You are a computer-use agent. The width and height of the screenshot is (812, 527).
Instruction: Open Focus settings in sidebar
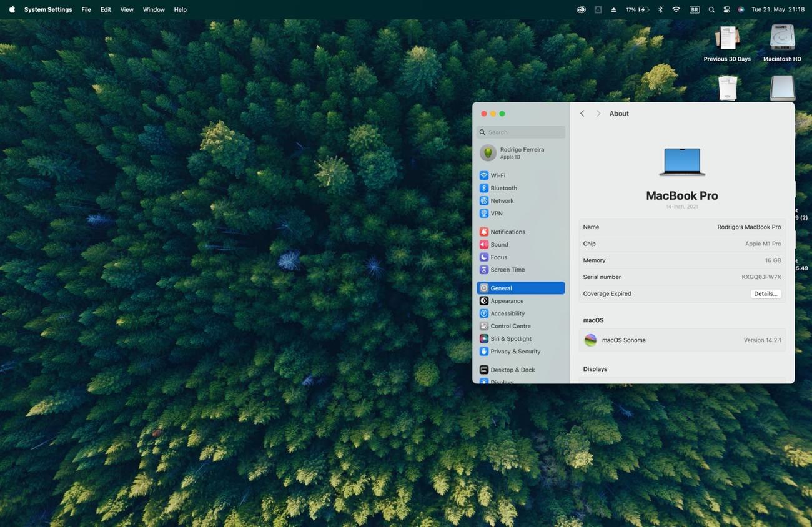tap(520, 257)
